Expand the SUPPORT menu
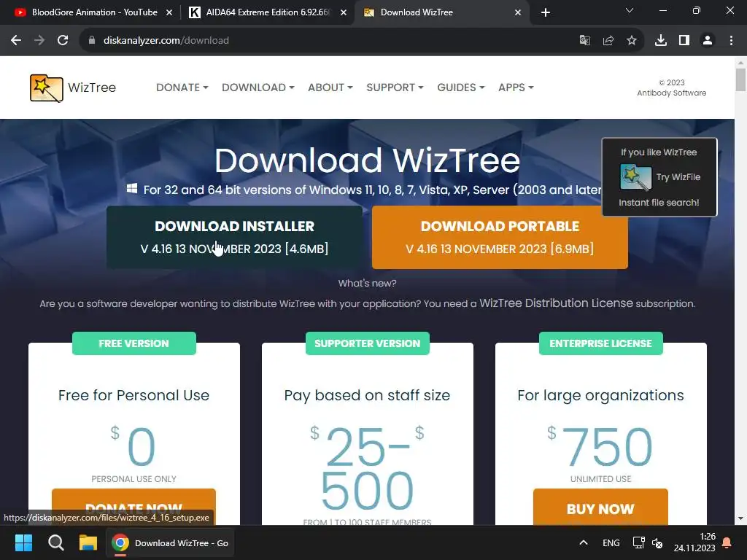 [395, 87]
